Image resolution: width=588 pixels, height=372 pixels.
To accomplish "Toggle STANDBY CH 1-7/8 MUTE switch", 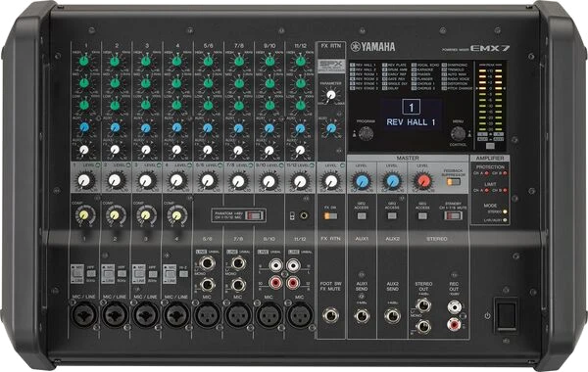I will click(x=454, y=215).
